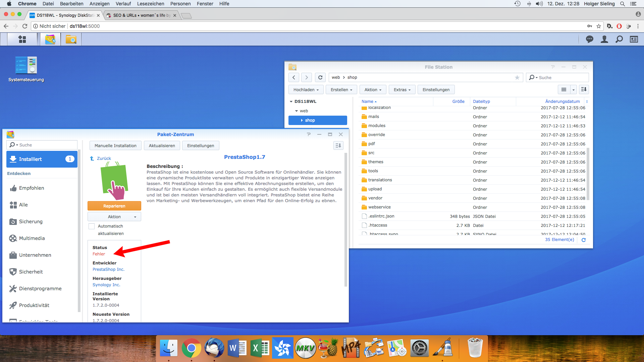This screenshot has width=644, height=362.
Task: Click the Paket-Zentrum detail scrollbar
Action: [345, 220]
